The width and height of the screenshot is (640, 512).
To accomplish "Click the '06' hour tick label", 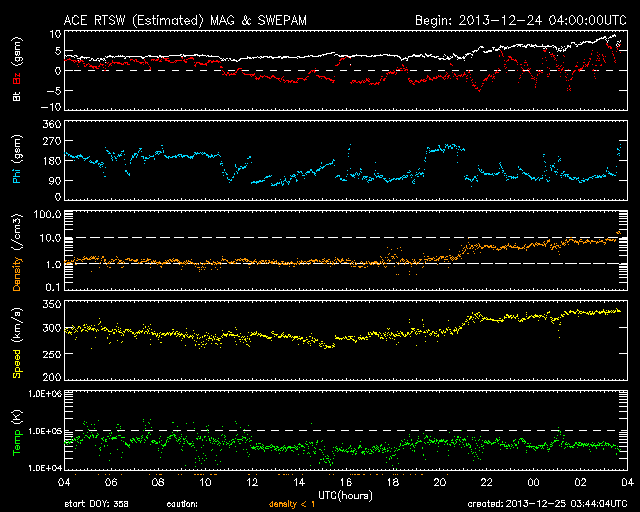I will click(x=111, y=483).
